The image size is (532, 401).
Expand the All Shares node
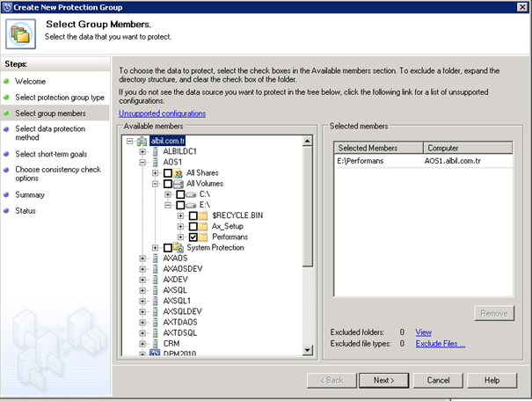[155, 173]
